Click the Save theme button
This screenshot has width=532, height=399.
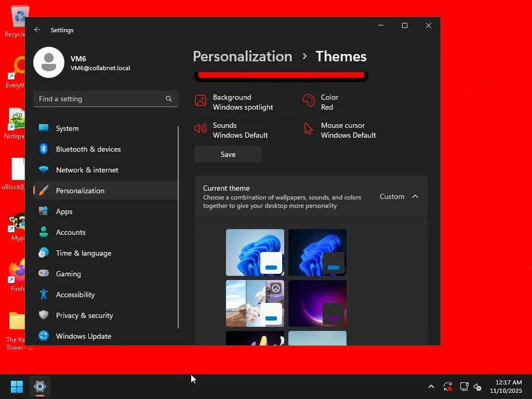228,154
